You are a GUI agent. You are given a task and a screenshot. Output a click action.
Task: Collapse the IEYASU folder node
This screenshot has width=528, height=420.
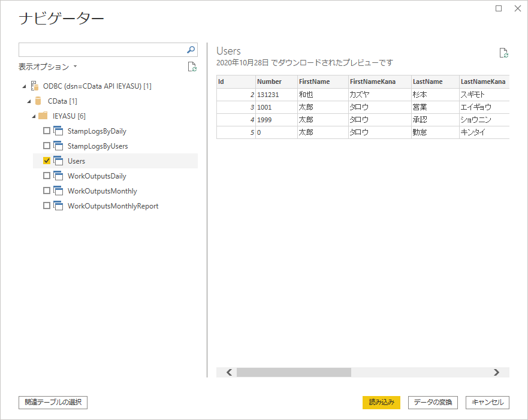click(x=34, y=116)
